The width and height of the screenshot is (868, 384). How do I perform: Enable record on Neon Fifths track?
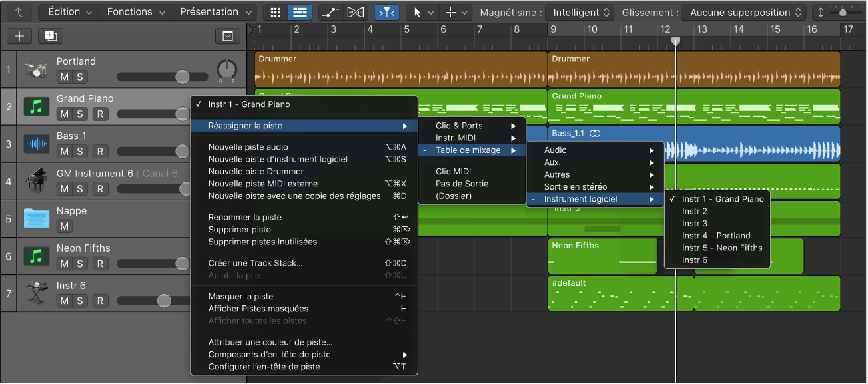(100, 264)
